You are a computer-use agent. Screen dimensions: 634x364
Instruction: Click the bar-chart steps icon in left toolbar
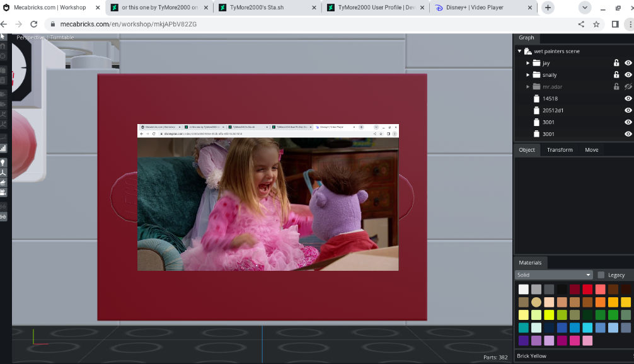click(3, 148)
